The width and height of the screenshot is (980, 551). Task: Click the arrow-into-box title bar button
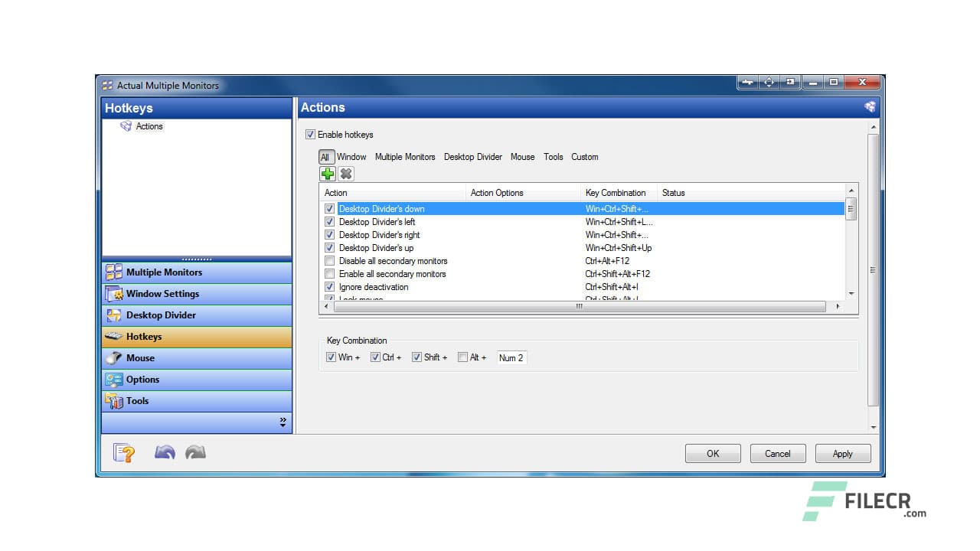tap(789, 82)
